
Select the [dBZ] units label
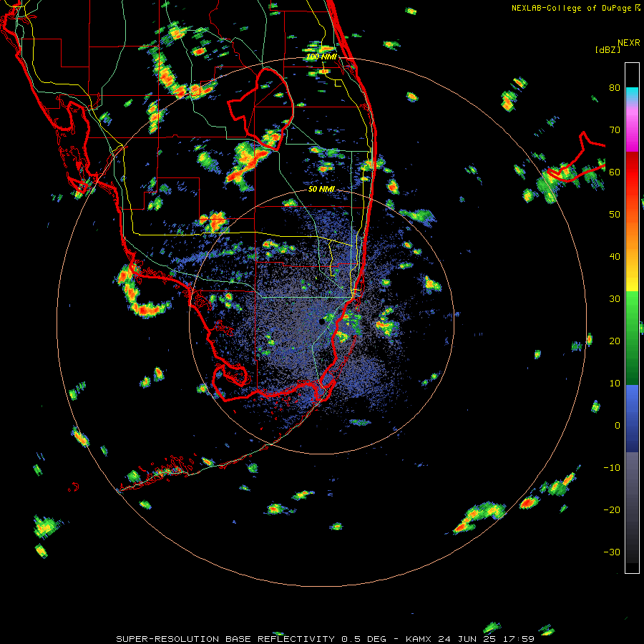click(x=608, y=49)
